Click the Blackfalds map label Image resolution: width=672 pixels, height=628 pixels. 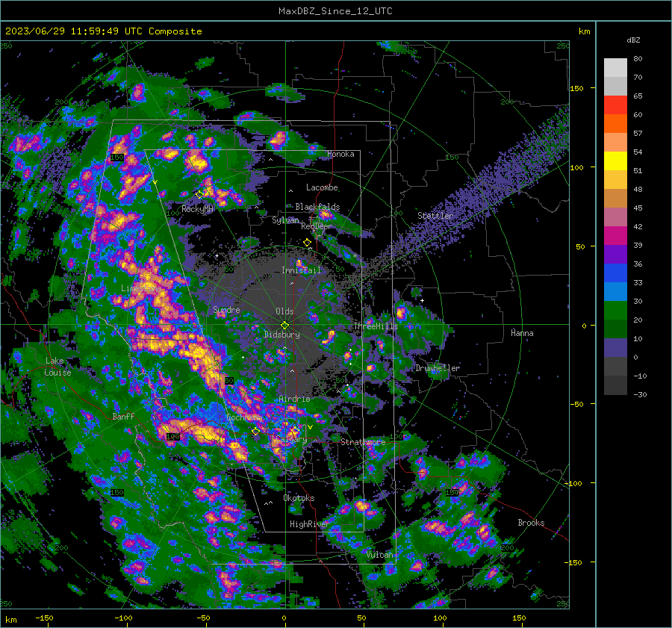coord(317,207)
